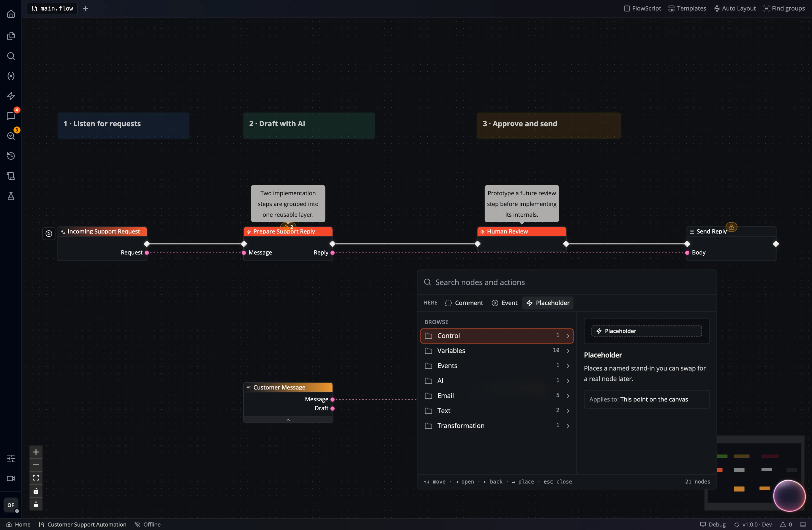Open the sliders settings icon in the sidebar

click(11, 458)
